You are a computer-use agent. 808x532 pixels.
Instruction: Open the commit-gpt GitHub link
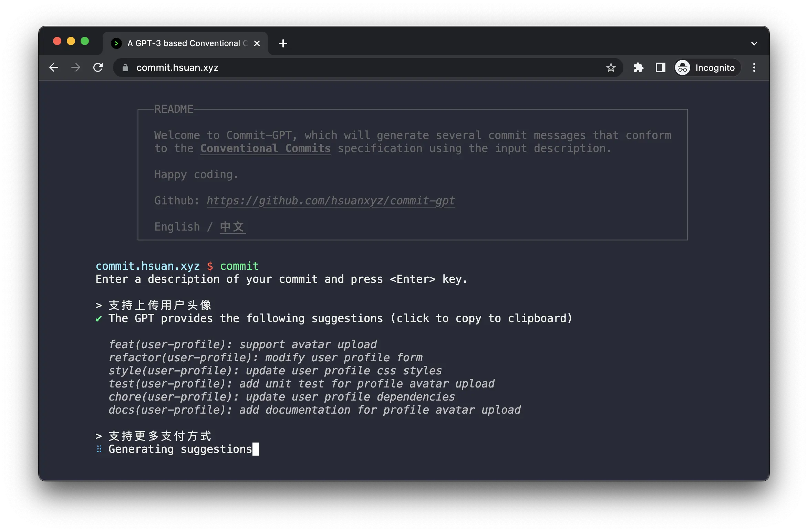(331, 201)
